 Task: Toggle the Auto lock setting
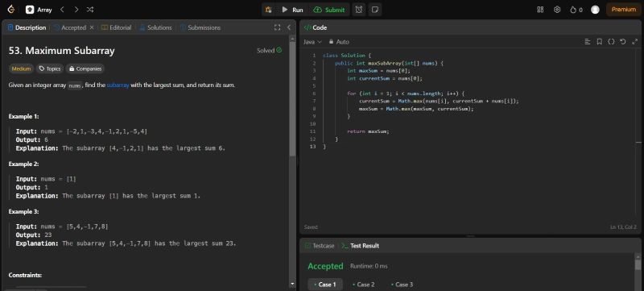(x=339, y=42)
